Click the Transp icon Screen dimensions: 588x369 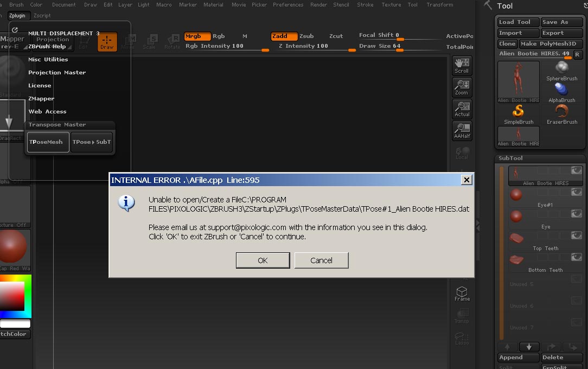tap(462, 316)
